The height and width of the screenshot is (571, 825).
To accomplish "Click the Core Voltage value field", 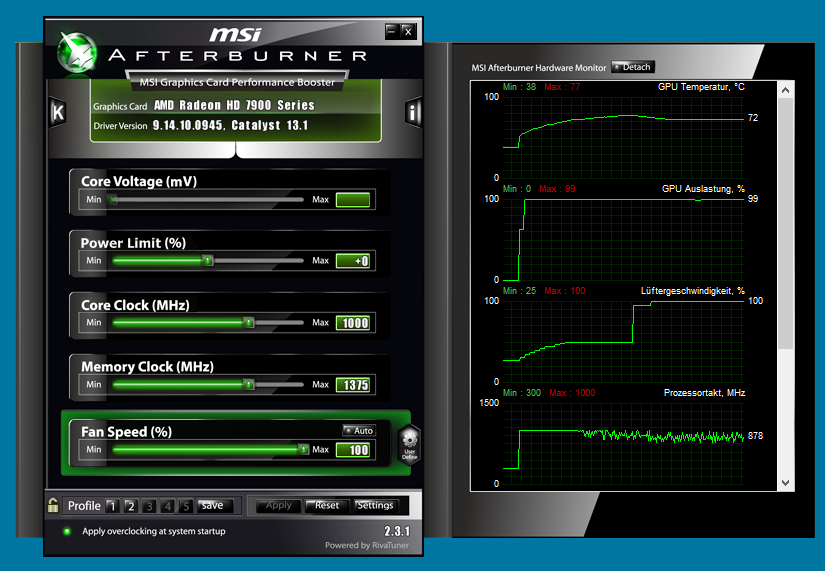I will pos(353,200).
